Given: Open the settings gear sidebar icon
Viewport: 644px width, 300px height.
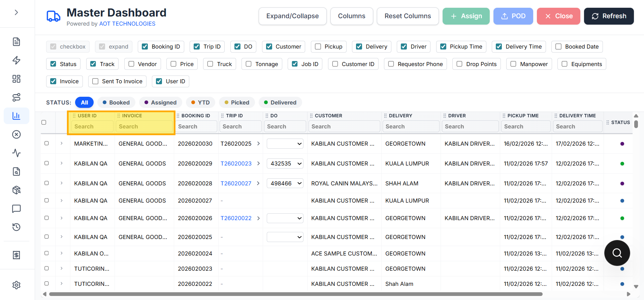Looking at the screenshot, I should [16, 285].
